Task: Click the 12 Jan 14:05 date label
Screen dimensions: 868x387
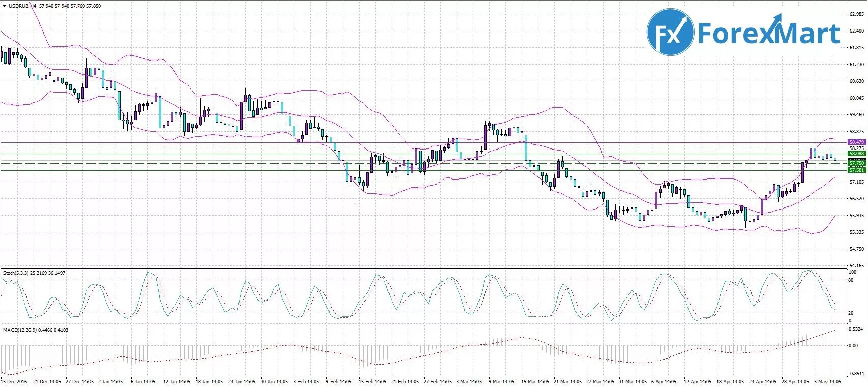Action: 177,381
